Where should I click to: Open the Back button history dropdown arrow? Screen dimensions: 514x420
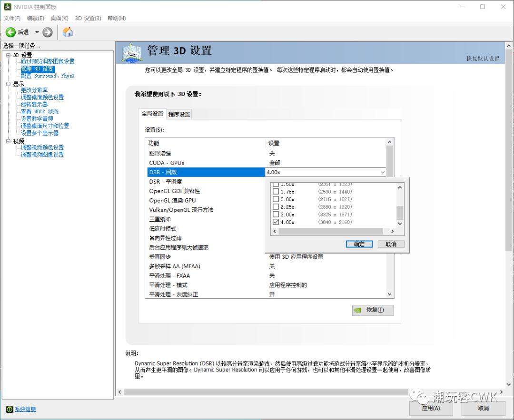point(37,32)
